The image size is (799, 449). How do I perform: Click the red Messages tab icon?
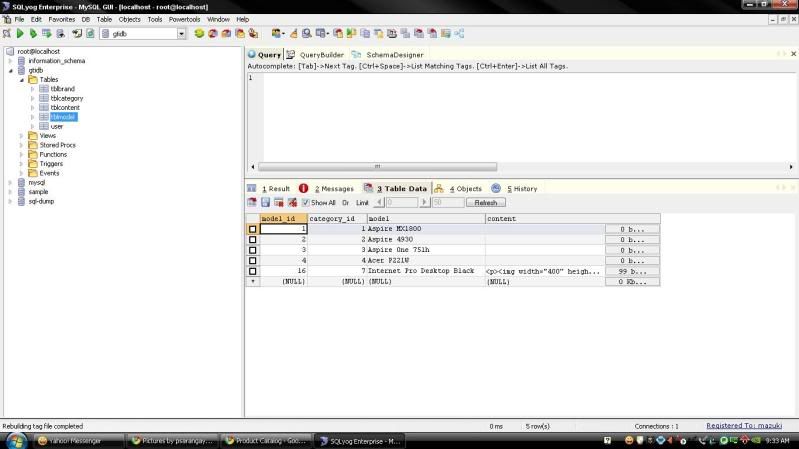304,188
